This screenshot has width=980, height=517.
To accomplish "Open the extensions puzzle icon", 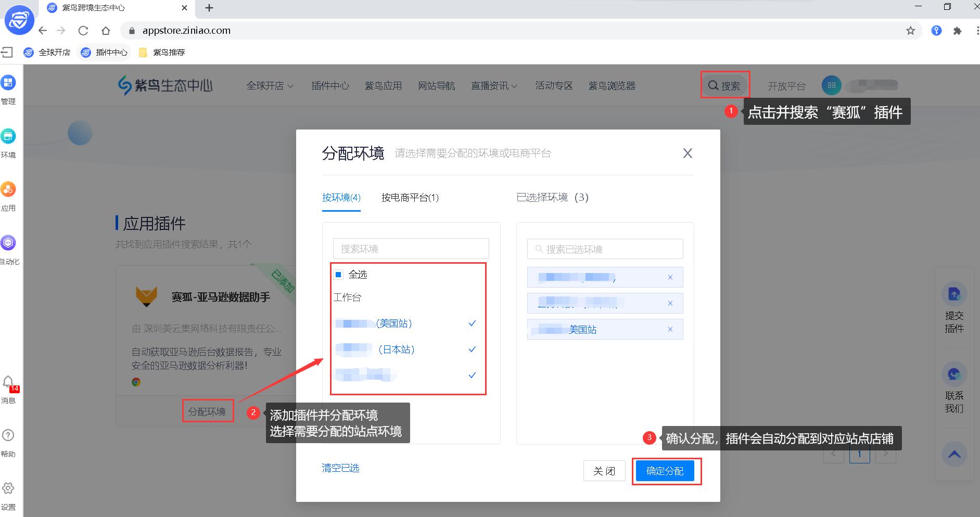I will click(x=957, y=31).
